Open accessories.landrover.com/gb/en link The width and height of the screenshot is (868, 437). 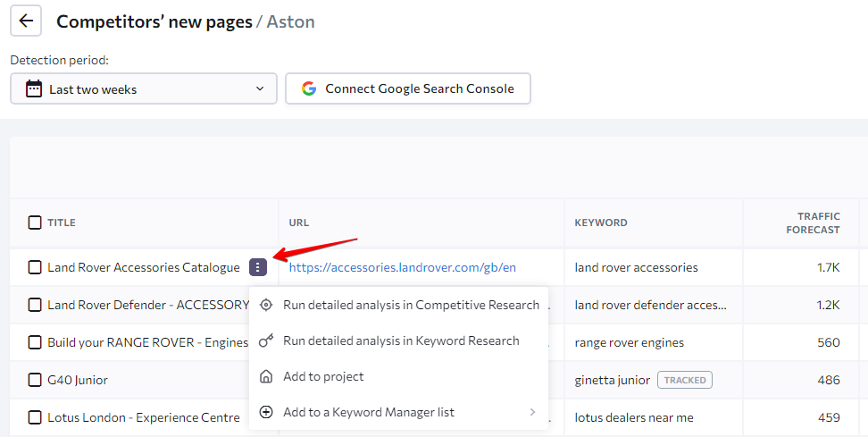tap(403, 267)
